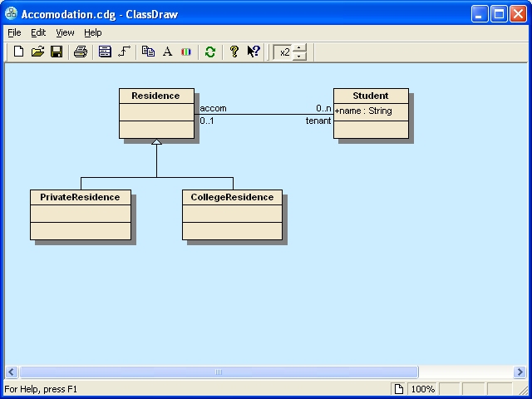Click the question mark help icon

[x=234, y=52]
